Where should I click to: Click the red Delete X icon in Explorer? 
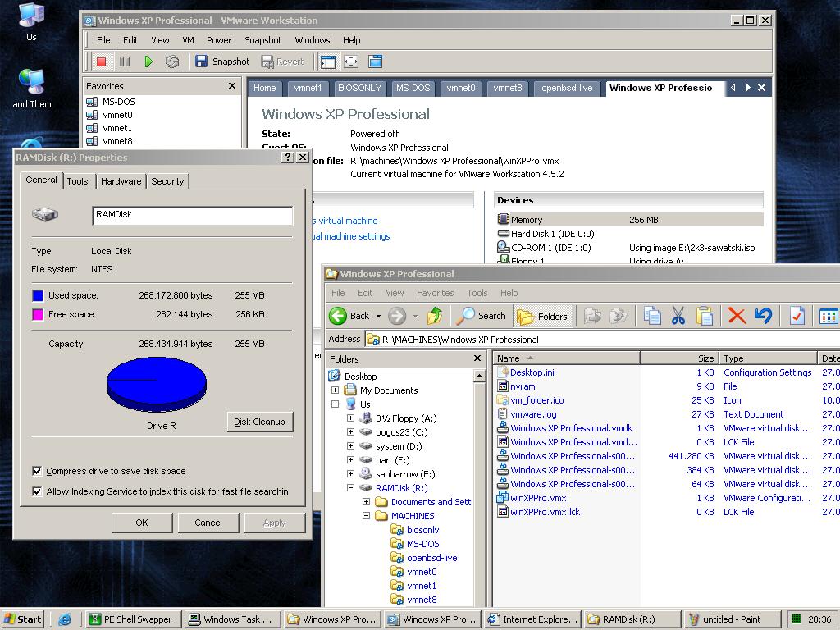click(x=737, y=316)
